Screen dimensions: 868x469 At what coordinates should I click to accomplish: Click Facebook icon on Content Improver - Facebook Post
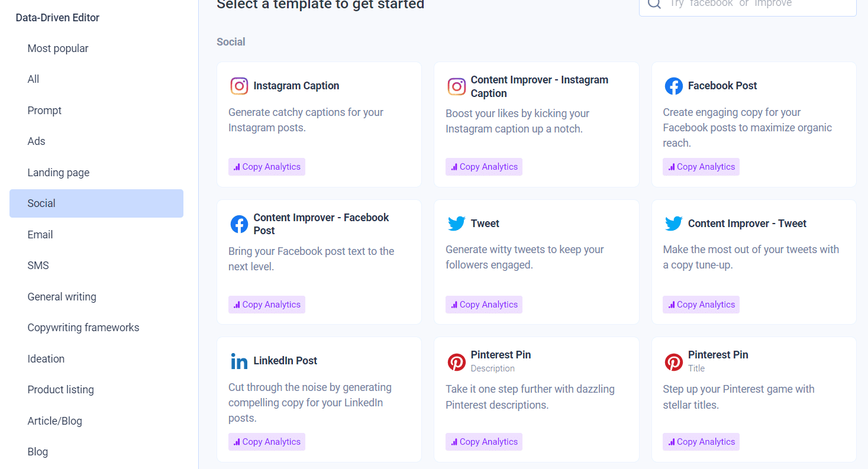(239, 224)
